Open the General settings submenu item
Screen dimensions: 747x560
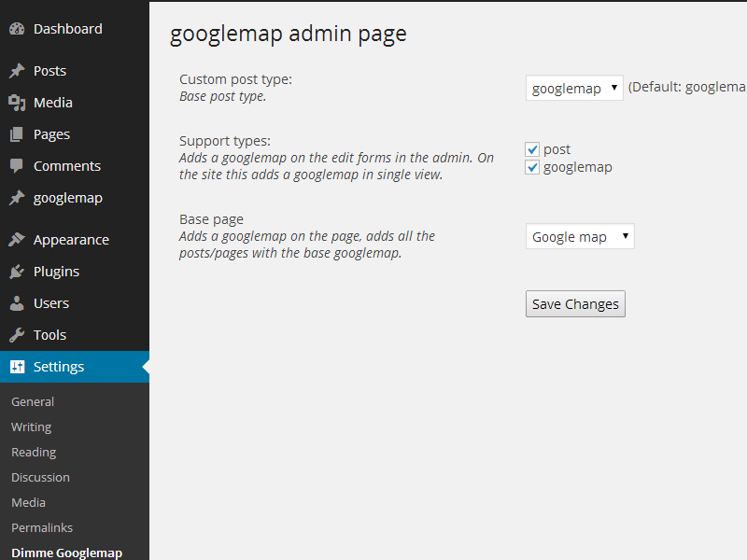33,402
